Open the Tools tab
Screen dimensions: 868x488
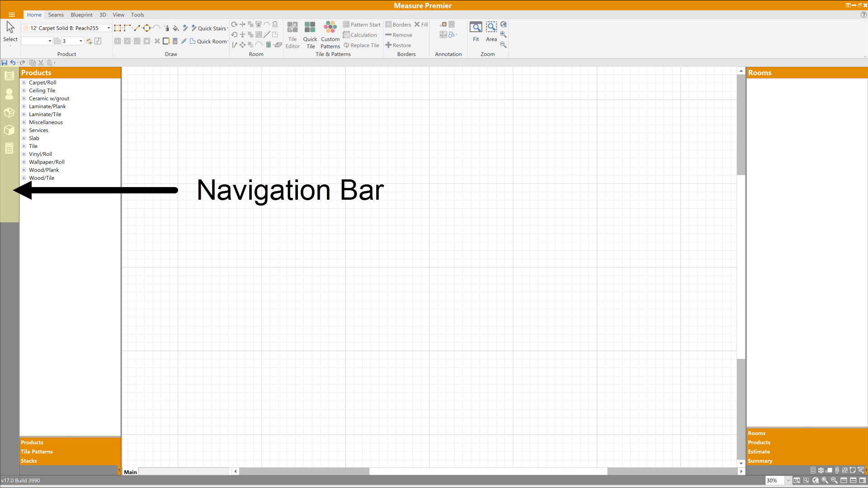[x=137, y=15]
